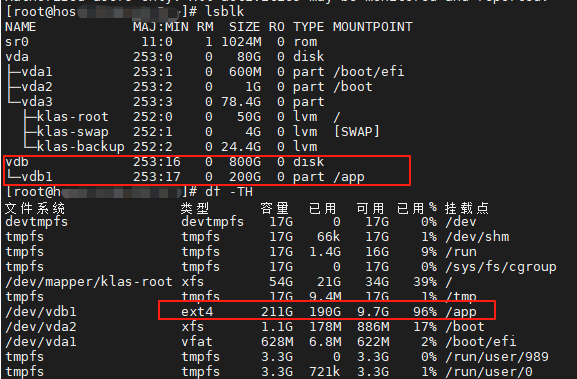Click the vda3 partition entry
The image size is (577, 379).
[x=37, y=102]
